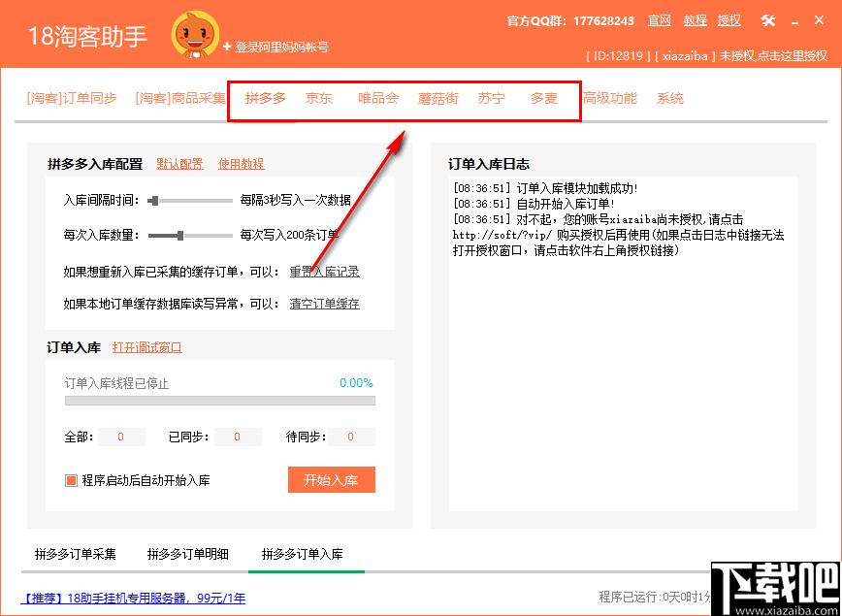Click the order sync progress bar
This screenshot has width=842, height=616.
tap(220, 401)
